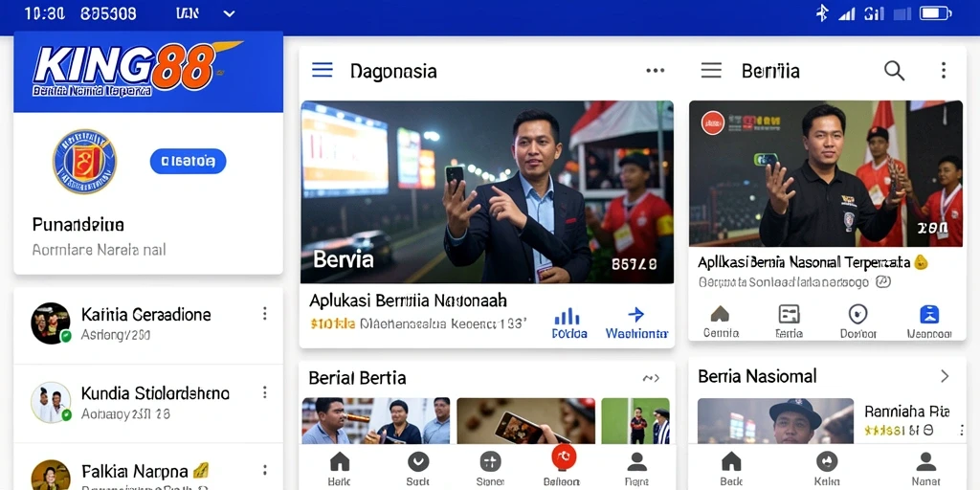Tap the person icon in middle bottom bar
The width and height of the screenshot is (980, 490).
point(636,462)
